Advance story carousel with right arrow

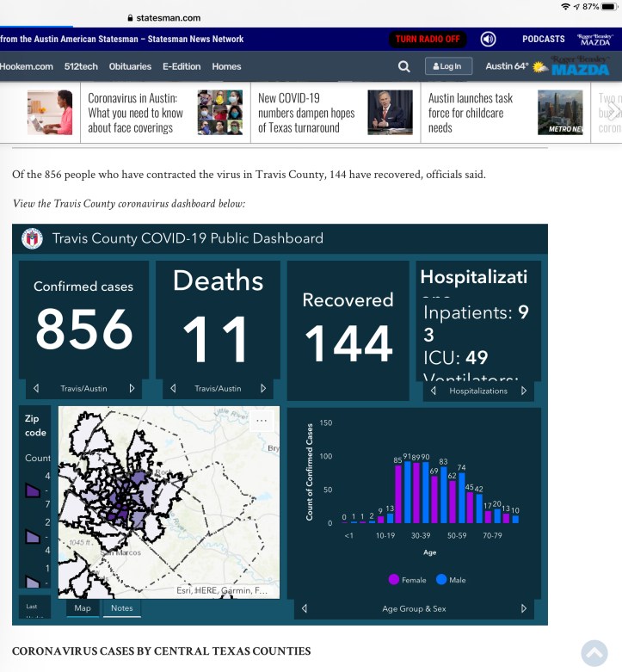point(613,112)
